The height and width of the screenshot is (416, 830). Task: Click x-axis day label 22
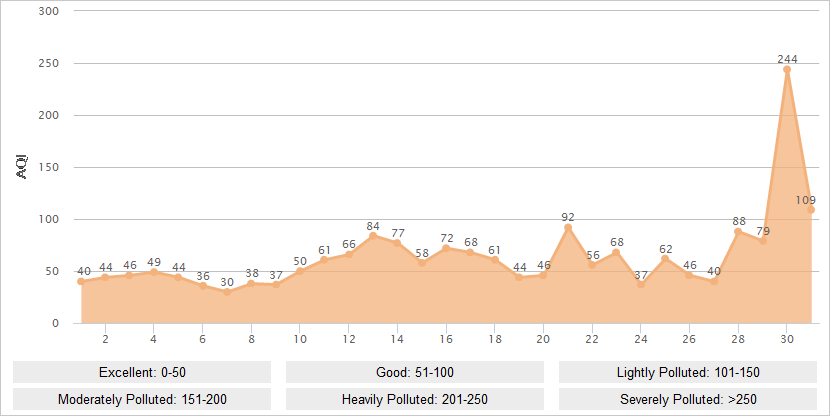click(x=592, y=339)
